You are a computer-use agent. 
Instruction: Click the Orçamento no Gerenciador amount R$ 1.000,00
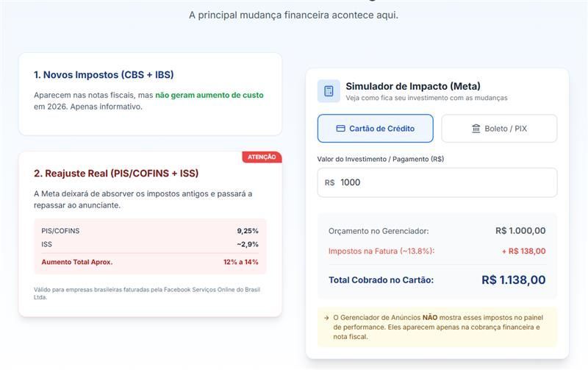coord(520,231)
